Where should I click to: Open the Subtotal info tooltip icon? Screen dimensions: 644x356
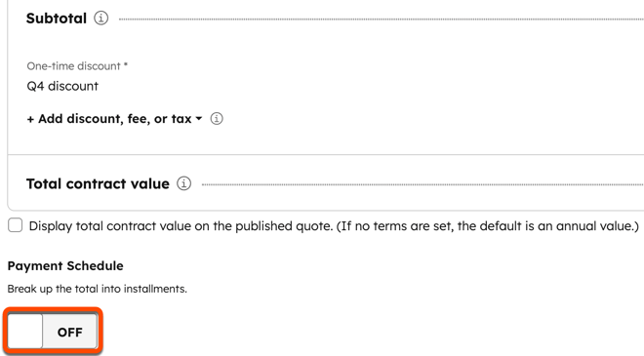101,19
